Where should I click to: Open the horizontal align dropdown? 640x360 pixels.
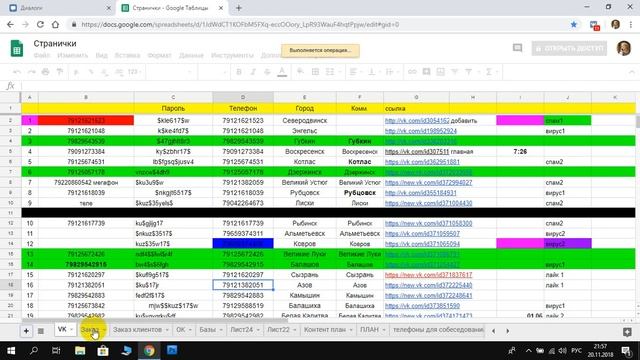(356, 72)
